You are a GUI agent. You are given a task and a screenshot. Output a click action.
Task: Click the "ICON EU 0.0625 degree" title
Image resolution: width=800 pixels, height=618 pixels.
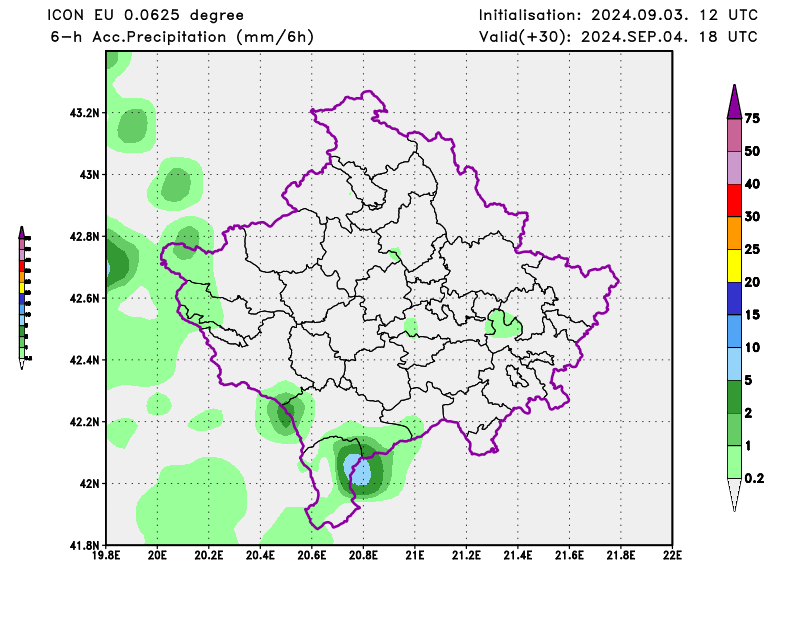(145, 15)
